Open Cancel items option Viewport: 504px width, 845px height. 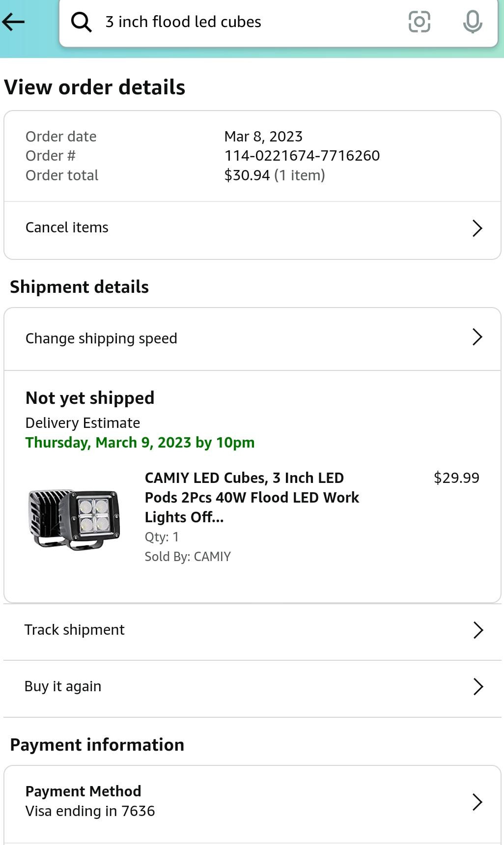coord(67,228)
